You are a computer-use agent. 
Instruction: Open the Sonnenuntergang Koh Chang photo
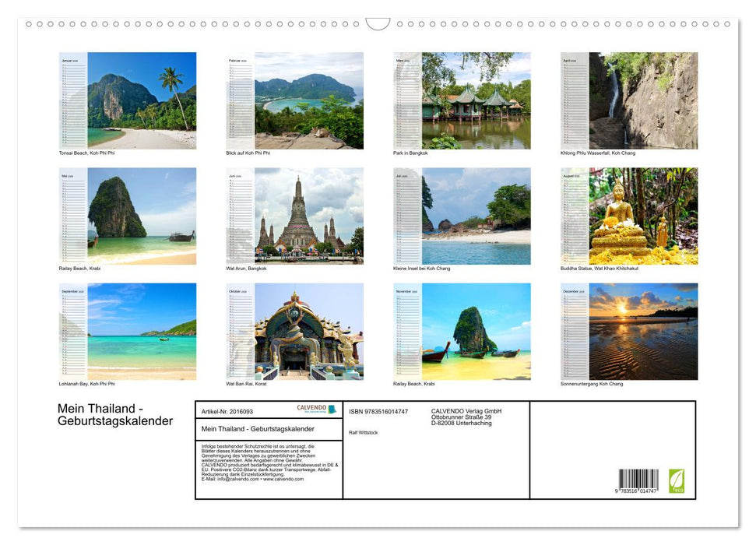coord(629,332)
